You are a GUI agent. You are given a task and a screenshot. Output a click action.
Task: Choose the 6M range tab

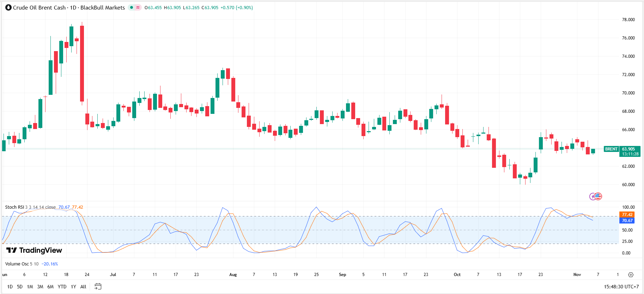click(x=50, y=287)
